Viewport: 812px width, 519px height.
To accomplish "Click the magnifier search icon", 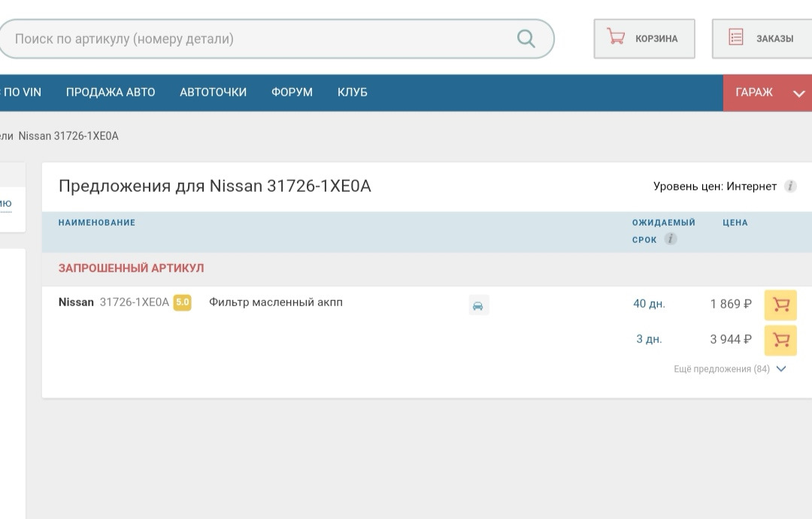I will pyautogui.click(x=526, y=38).
